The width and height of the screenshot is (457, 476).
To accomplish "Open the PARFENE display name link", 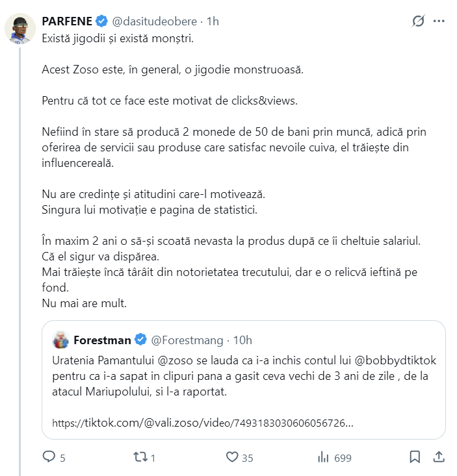I will [x=67, y=21].
